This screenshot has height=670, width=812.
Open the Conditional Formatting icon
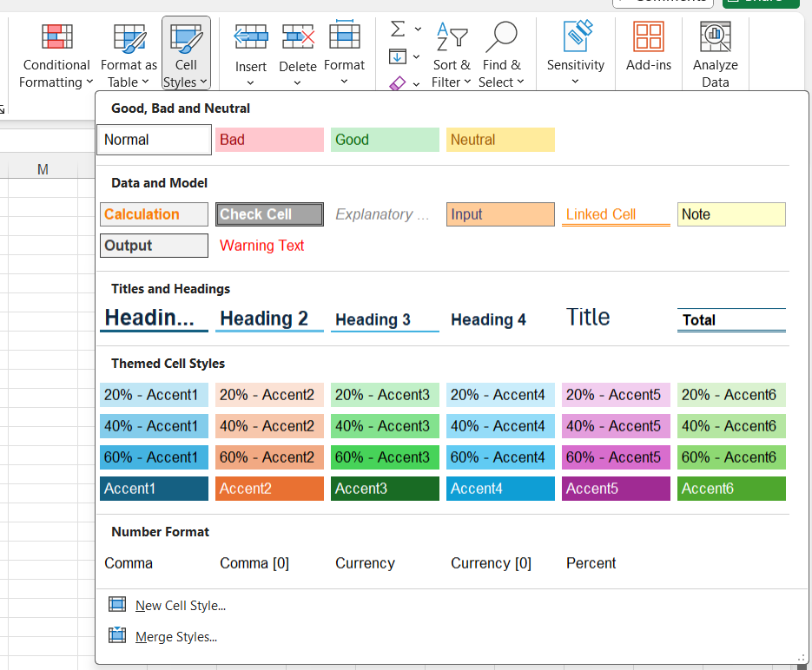pyautogui.click(x=56, y=36)
